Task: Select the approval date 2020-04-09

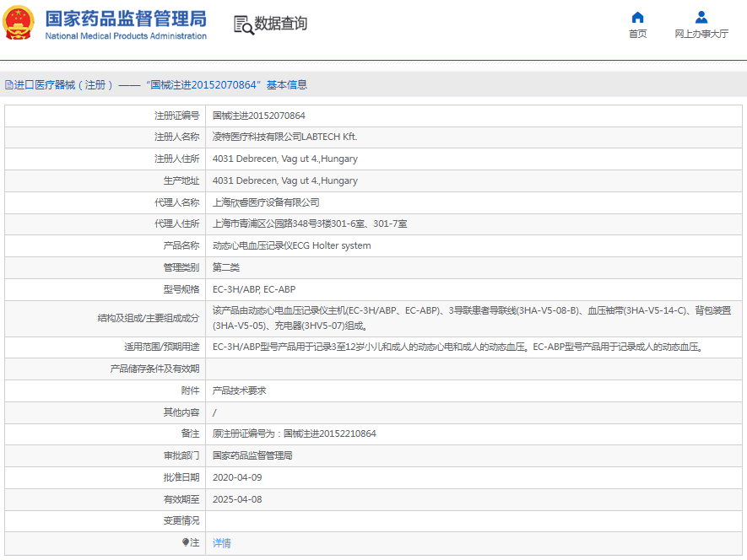Action: (237, 477)
